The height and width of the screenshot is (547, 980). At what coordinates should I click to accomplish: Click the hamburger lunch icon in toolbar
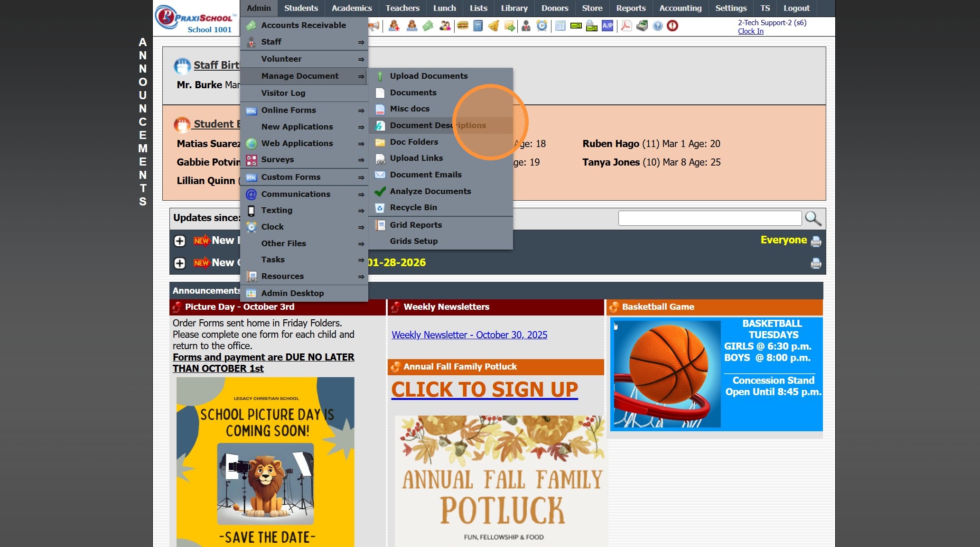463,26
